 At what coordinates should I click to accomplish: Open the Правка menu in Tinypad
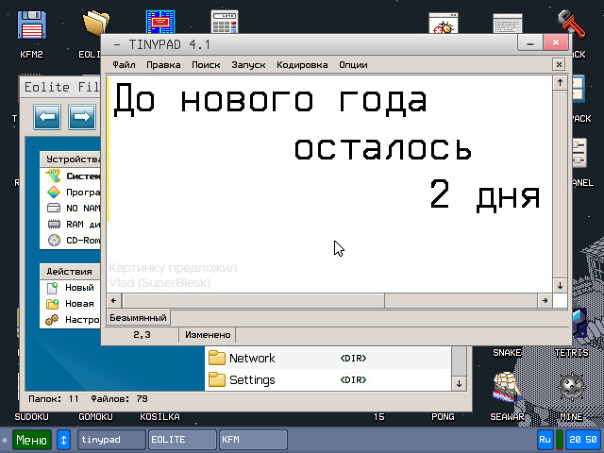click(163, 65)
